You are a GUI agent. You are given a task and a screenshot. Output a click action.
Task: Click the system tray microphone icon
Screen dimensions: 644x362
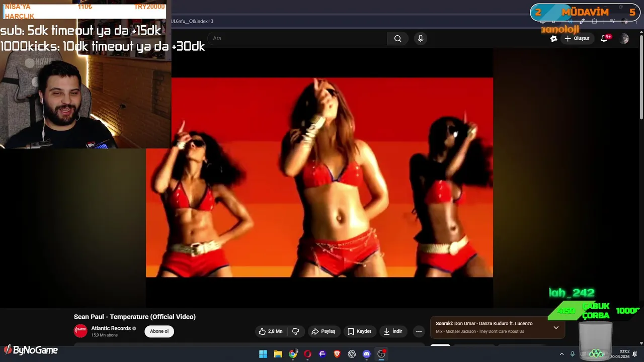[x=573, y=354]
